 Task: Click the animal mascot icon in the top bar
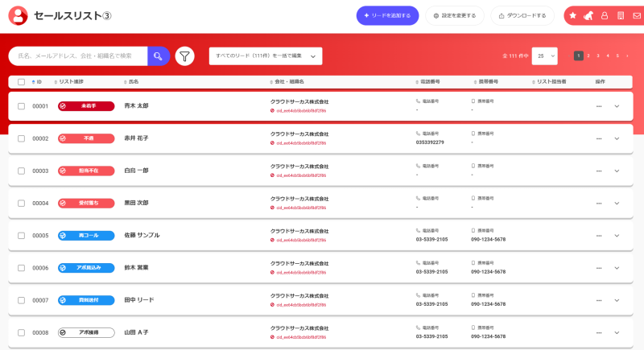coord(588,15)
